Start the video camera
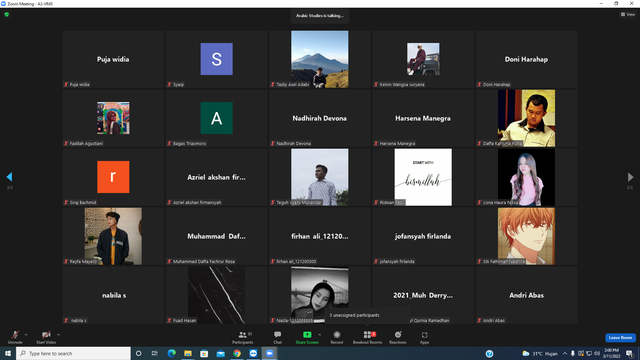Image resolution: width=640 pixels, height=360 pixels. [x=46, y=337]
